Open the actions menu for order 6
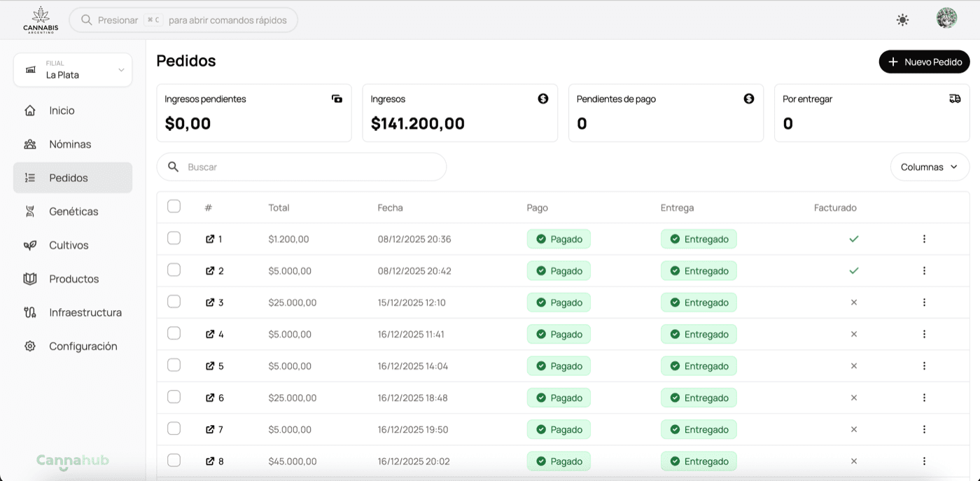 [x=924, y=398]
